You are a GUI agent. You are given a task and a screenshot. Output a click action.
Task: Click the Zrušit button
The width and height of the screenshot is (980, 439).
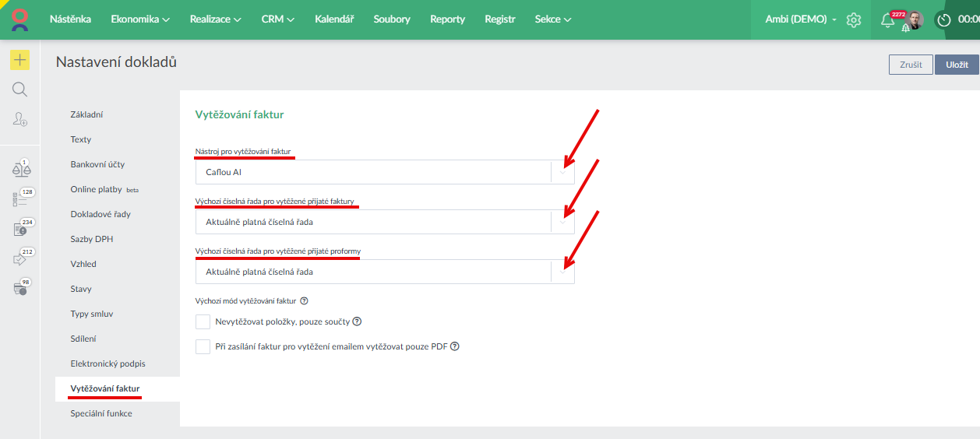[x=911, y=65]
